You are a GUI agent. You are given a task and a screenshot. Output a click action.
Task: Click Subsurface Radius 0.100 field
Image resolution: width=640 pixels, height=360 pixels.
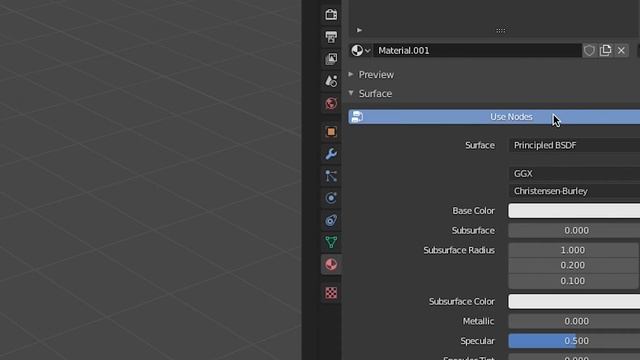tap(573, 281)
